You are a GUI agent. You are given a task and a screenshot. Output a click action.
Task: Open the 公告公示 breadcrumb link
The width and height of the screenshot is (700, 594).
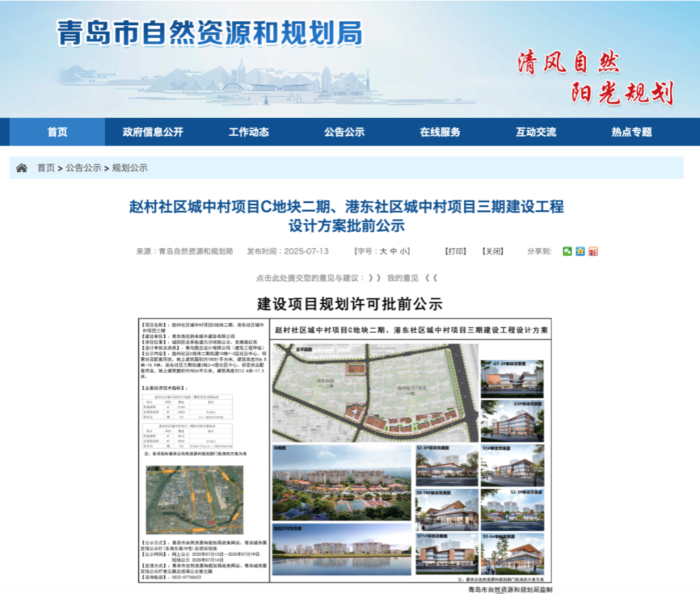[83, 168]
